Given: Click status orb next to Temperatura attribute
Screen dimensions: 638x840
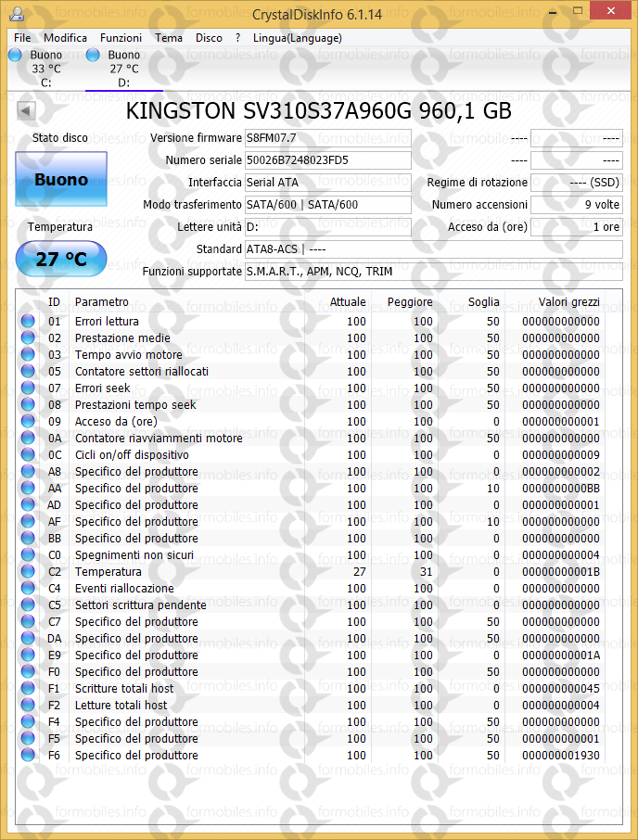Looking at the screenshot, I should tap(28, 572).
